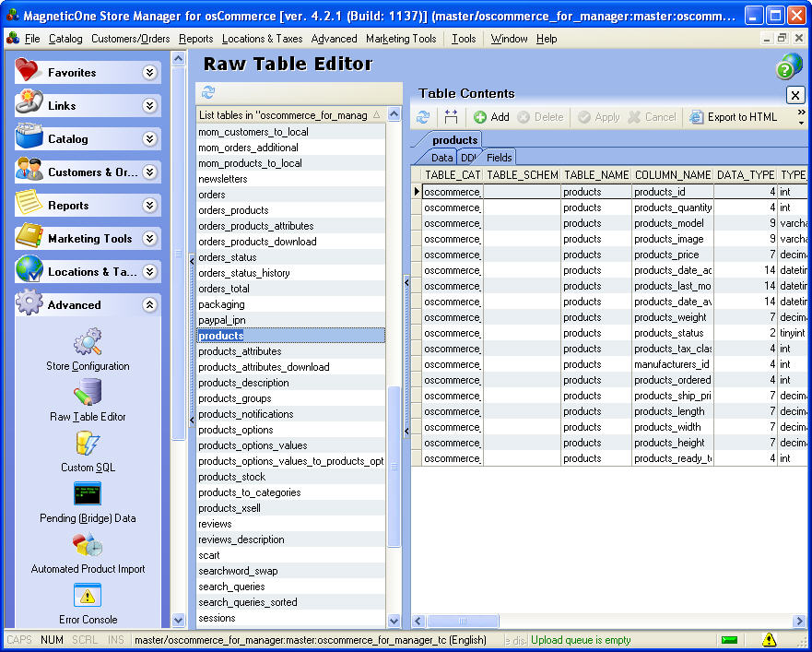Collapse the Advanced panel
812x652 pixels.
point(149,304)
